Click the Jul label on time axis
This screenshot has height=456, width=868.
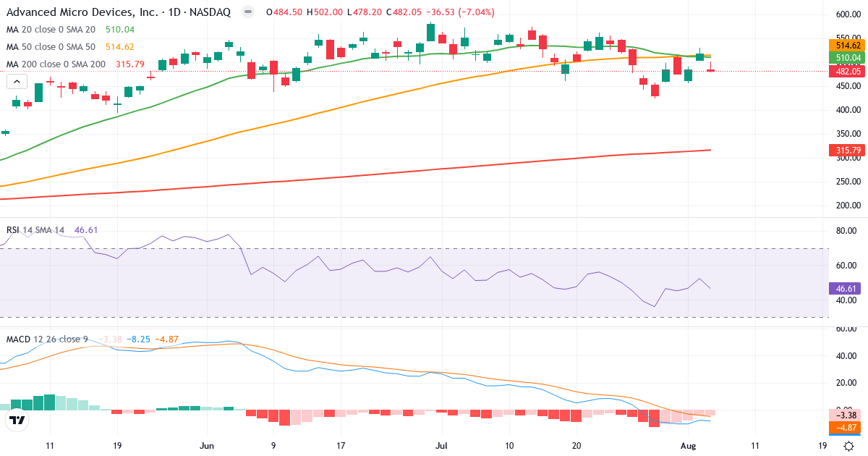[441, 445]
